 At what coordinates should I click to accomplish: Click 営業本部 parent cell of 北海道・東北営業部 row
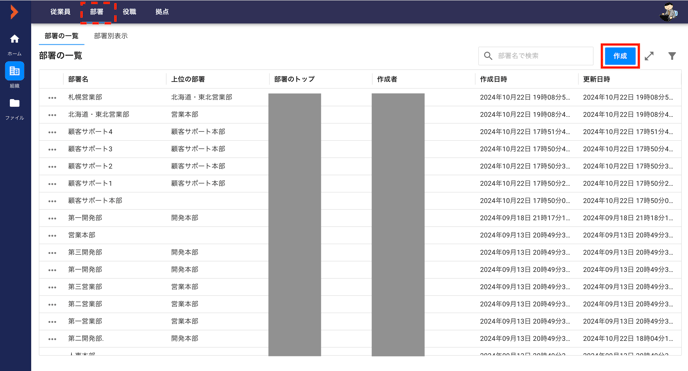[x=185, y=114]
